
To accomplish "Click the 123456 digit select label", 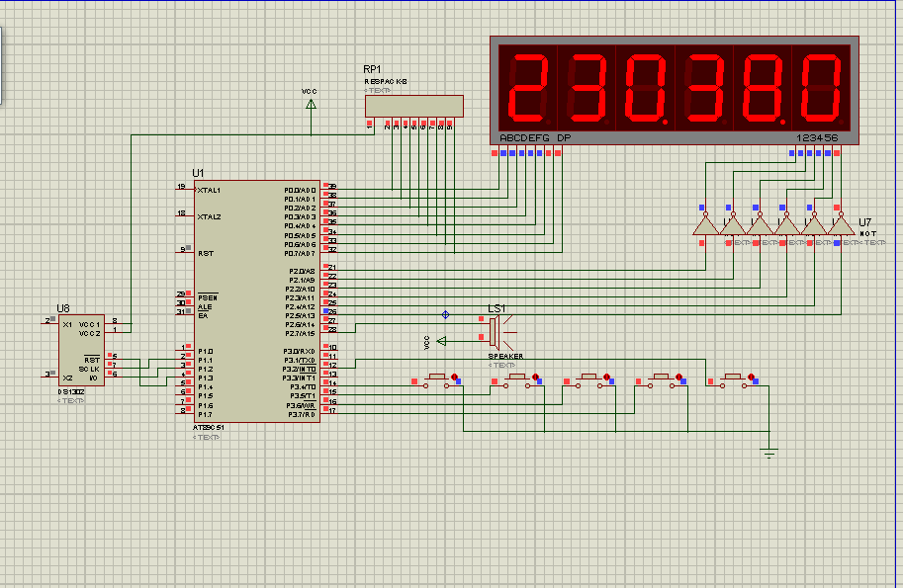I will point(817,138).
